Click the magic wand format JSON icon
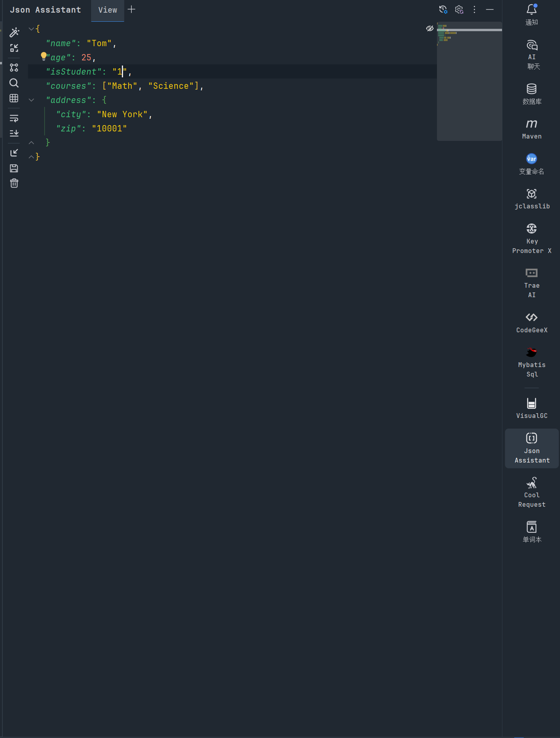This screenshot has height=738, width=560. tap(14, 32)
